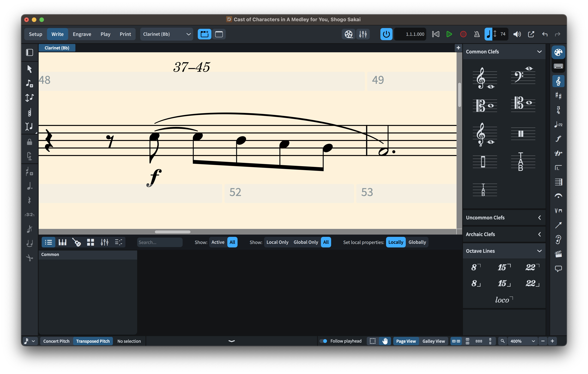Switch to Play mode
588x374 pixels.
[105, 34]
